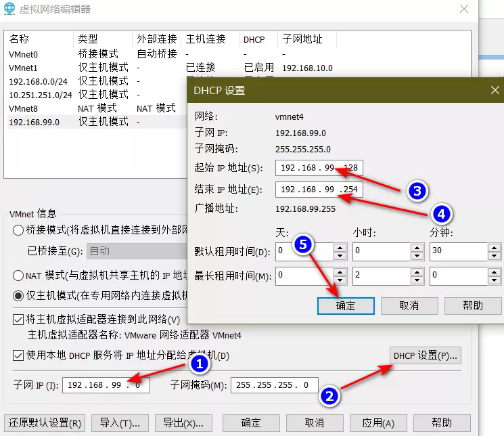Click the 起始 IP 地址 field
The image size is (504, 436).
[319, 168]
